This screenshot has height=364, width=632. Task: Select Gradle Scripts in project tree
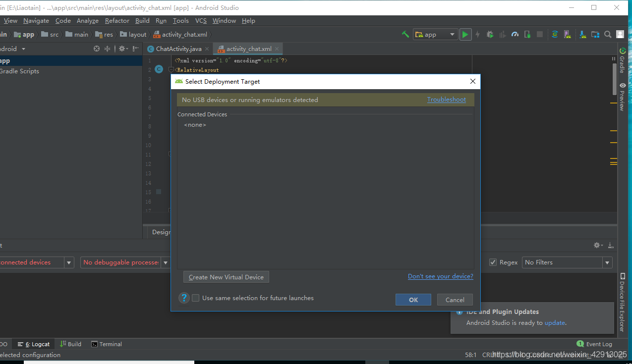(x=20, y=71)
